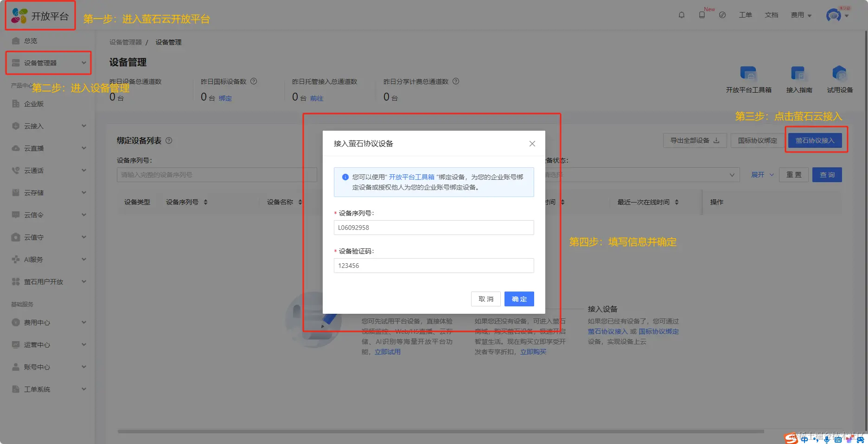Open 开放平台工具箱 link inside dialog notice
The image size is (868, 444).
pos(412,177)
